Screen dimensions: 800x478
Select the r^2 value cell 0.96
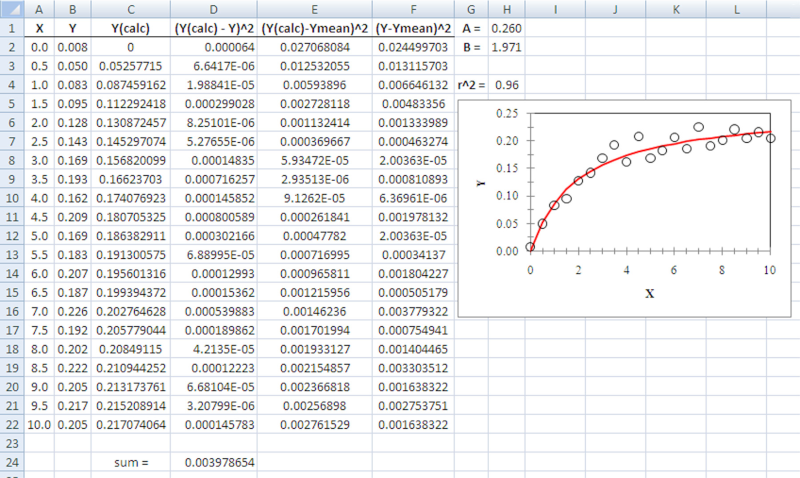pyautogui.click(x=507, y=85)
